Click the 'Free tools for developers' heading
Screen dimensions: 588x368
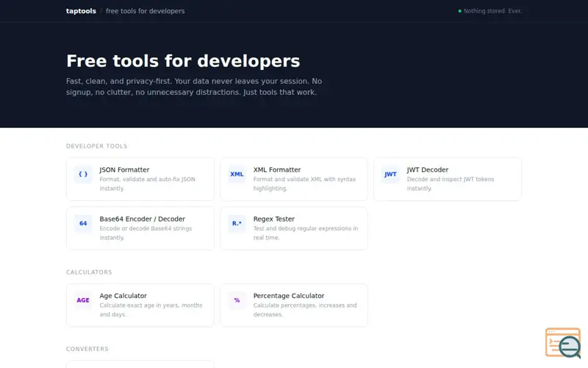pyautogui.click(x=183, y=61)
